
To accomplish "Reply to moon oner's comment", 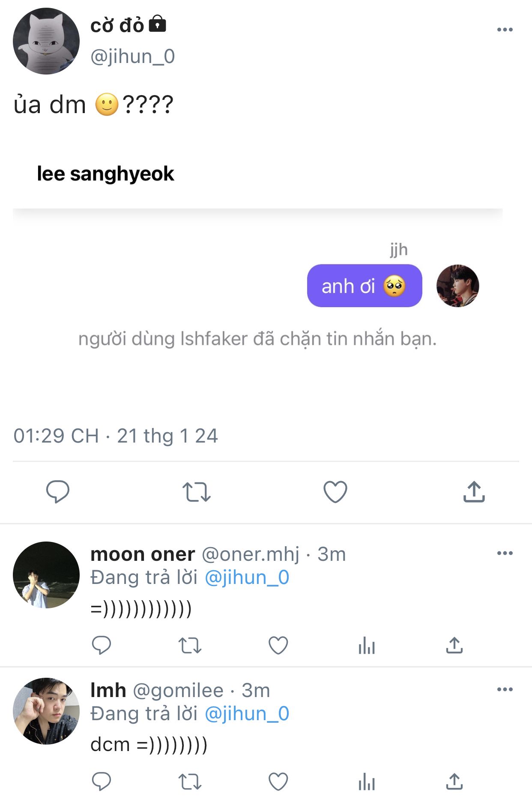I will pyautogui.click(x=102, y=645).
